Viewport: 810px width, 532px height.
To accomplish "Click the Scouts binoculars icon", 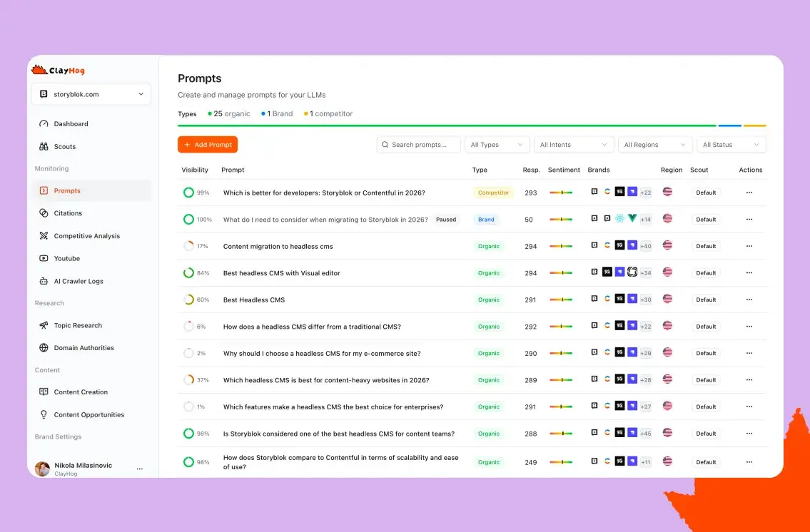I will coord(44,147).
